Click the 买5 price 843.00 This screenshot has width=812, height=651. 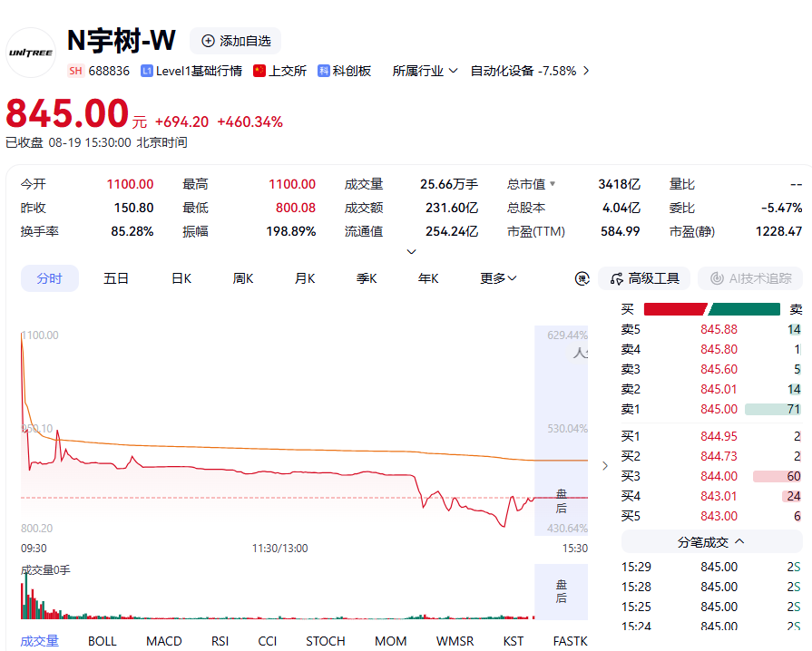click(x=719, y=516)
